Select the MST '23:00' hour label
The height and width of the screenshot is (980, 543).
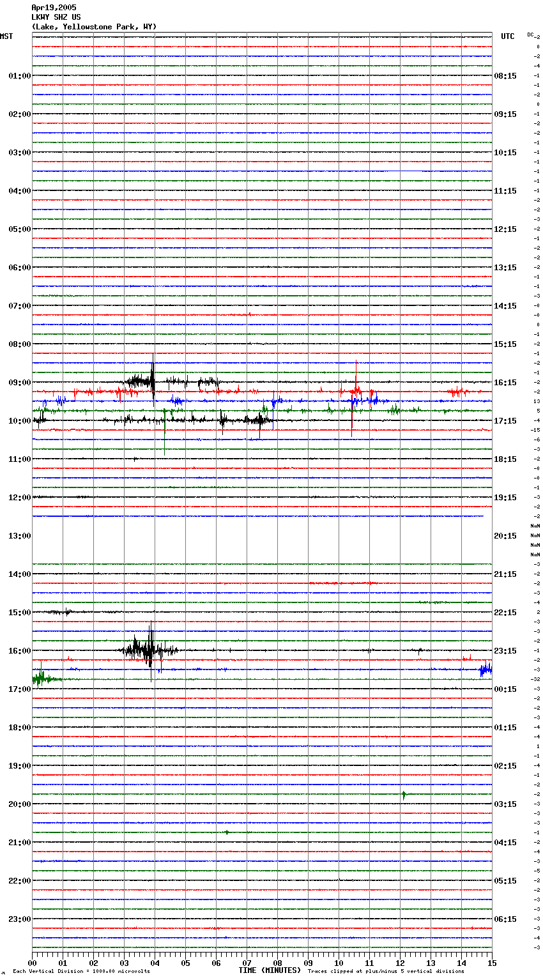click(x=20, y=919)
